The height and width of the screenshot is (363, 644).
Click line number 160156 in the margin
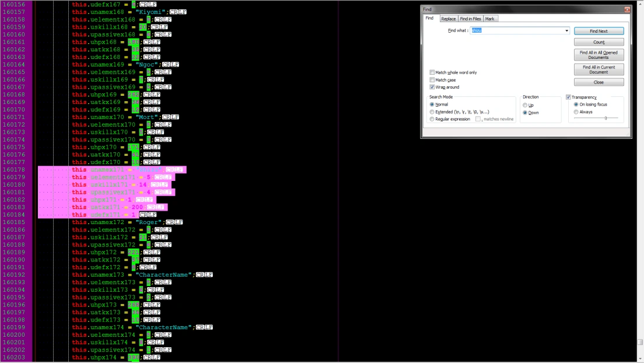coord(13,5)
